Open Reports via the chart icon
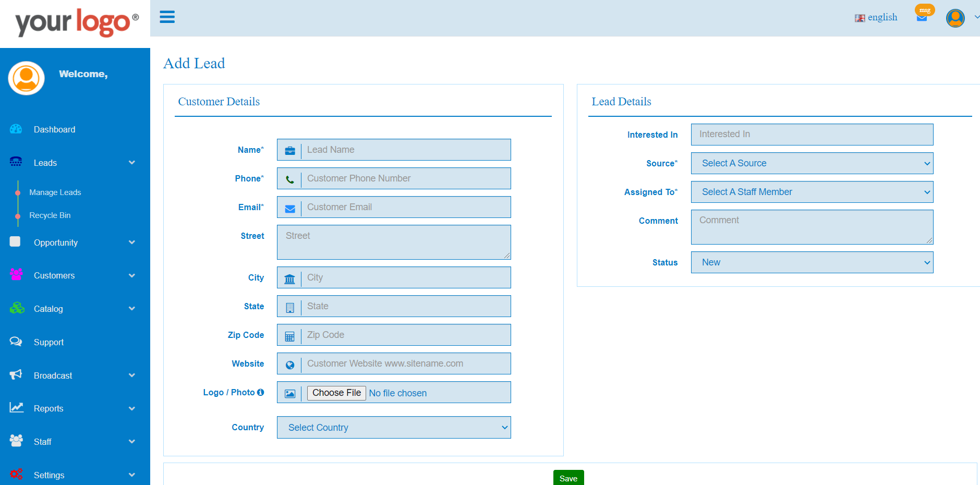 pos(16,408)
